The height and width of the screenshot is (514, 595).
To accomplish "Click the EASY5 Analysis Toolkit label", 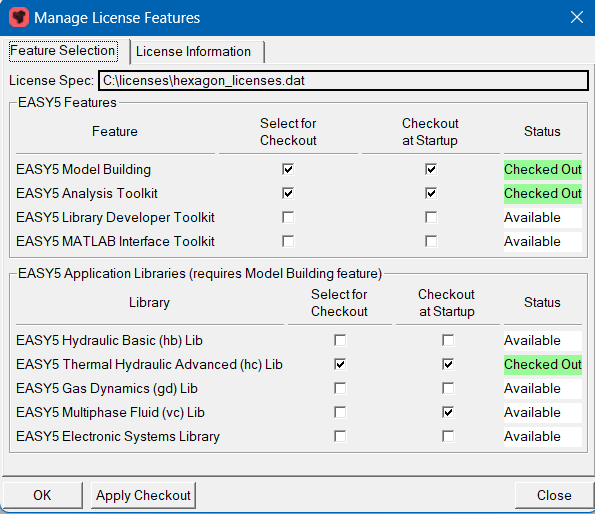I will click(x=87, y=193).
